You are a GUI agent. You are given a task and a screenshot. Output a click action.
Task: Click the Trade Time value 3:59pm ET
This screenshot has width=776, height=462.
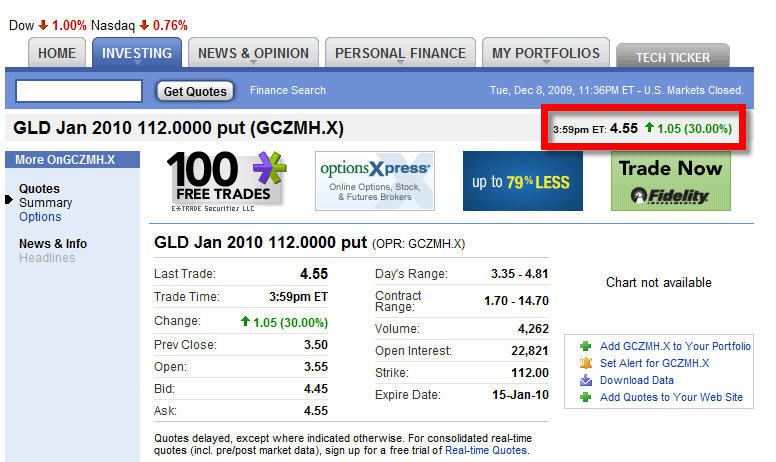(x=298, y=297)
